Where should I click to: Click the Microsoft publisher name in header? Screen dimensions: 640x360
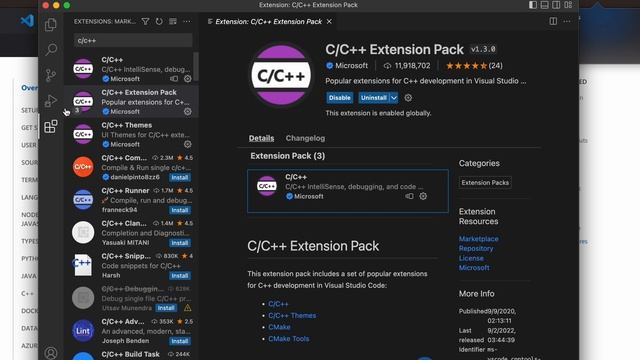[x=351, y=66]
